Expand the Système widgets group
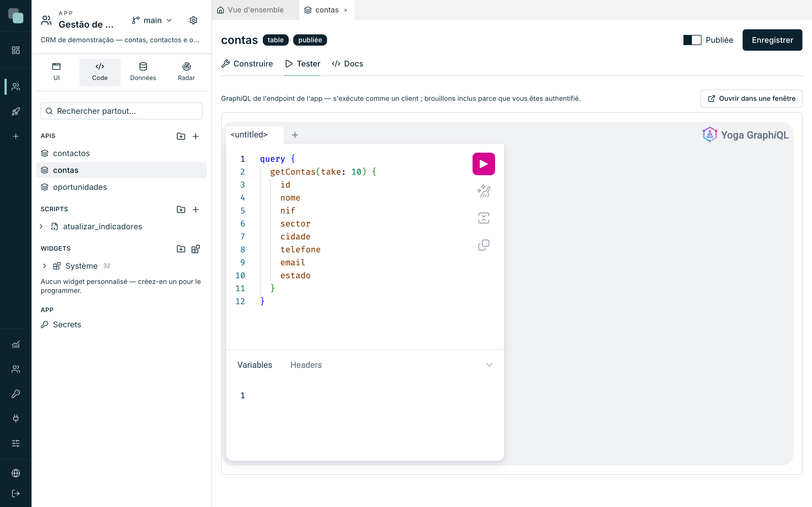The image size is (812, 507). [x=44, y=266]
